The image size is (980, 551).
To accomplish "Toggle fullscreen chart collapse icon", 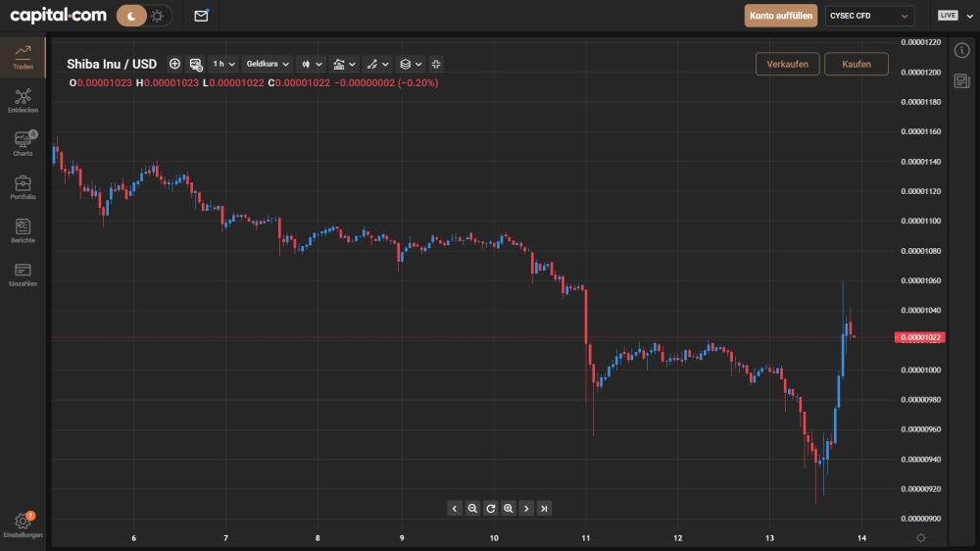I will (436, 64).
